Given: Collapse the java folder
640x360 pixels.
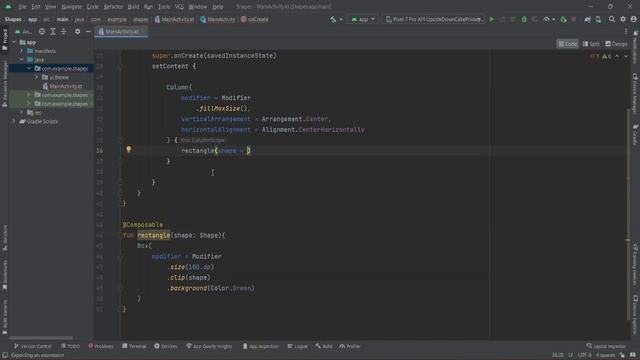Looking at the screenshot, I should (x=22, y=60).
